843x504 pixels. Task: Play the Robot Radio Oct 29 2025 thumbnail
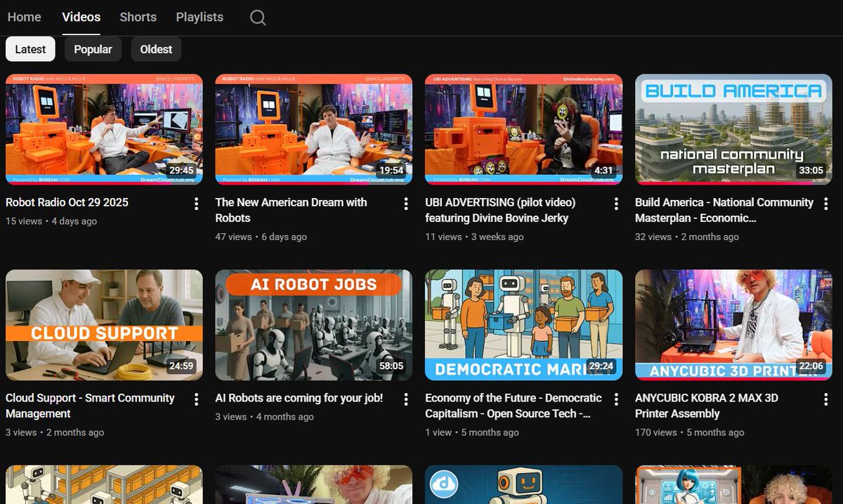coord(104,129)
